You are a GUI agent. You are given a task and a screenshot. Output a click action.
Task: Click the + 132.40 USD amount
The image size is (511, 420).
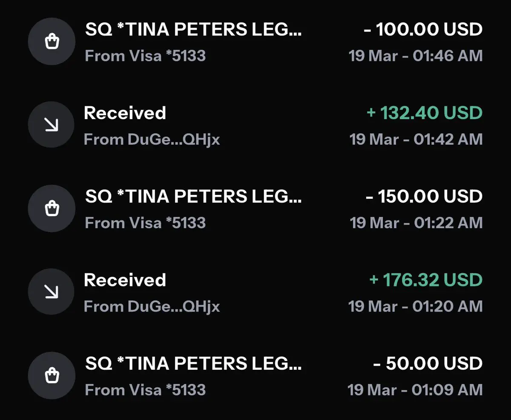pyautogui.click(x=424, y=113)
